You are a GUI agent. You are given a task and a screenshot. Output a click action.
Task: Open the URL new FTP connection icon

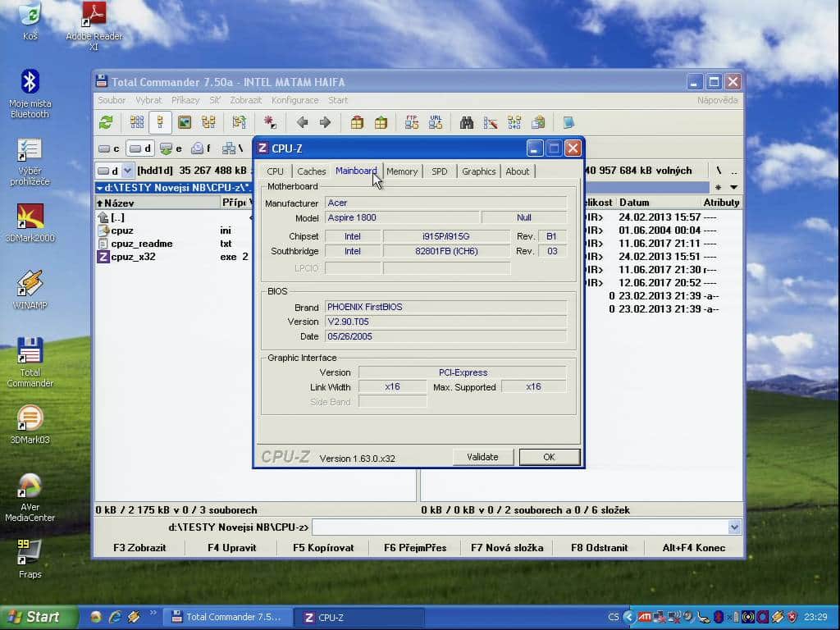pos(436,123)
